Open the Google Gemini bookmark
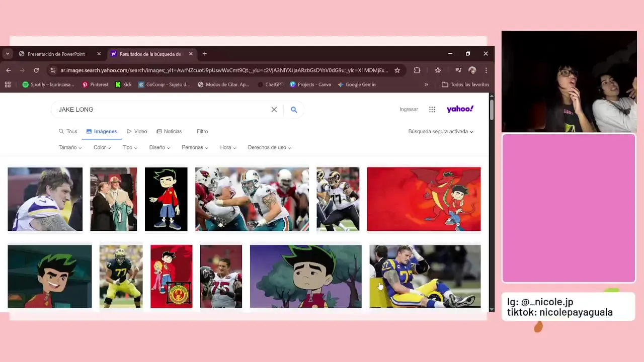Viewport: 644px width, 362px height. coord(357,84)
